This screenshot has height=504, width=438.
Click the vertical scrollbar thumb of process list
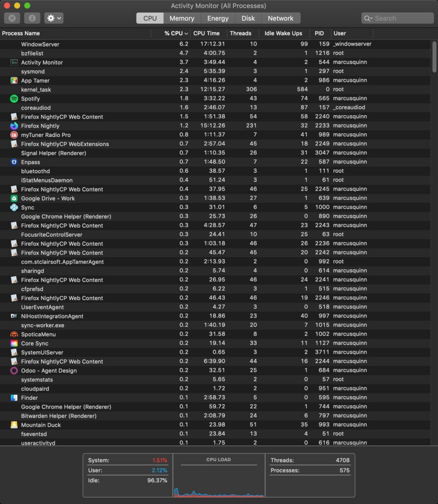click(x=435, y=57)
